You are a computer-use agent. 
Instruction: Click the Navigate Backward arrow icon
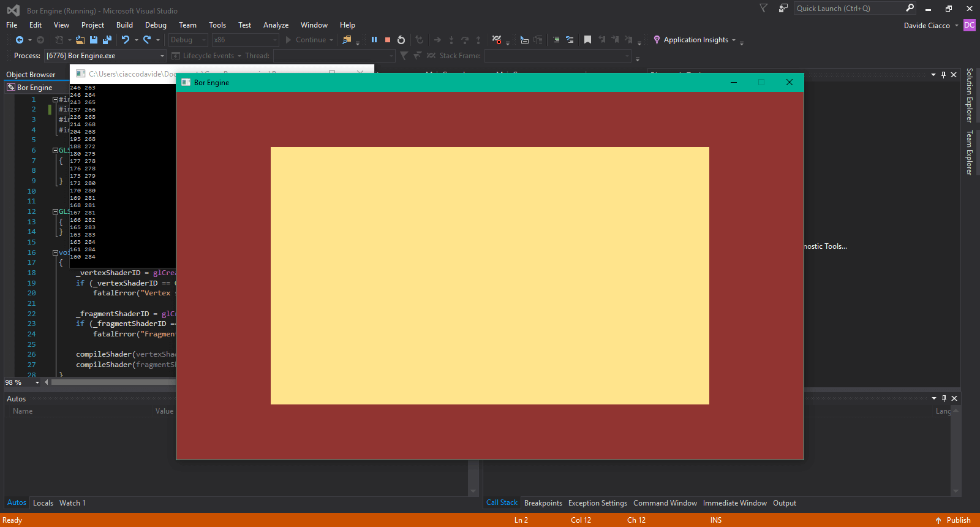click(x=20, y=40)
